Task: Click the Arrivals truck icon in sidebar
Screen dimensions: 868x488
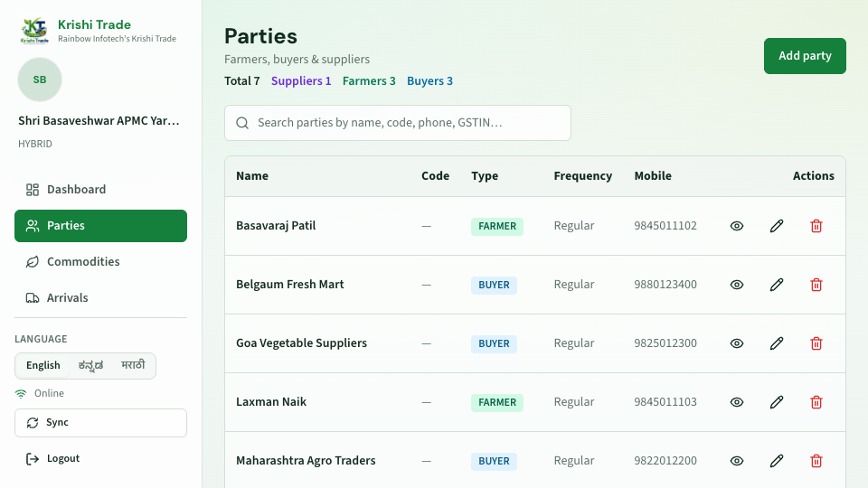Action: click(33, 297)
